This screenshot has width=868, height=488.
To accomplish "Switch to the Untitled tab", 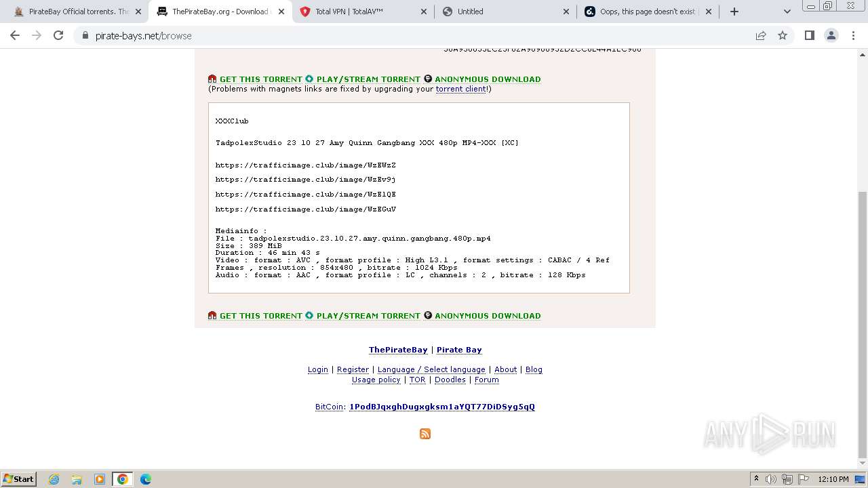I will coord(506,12).
